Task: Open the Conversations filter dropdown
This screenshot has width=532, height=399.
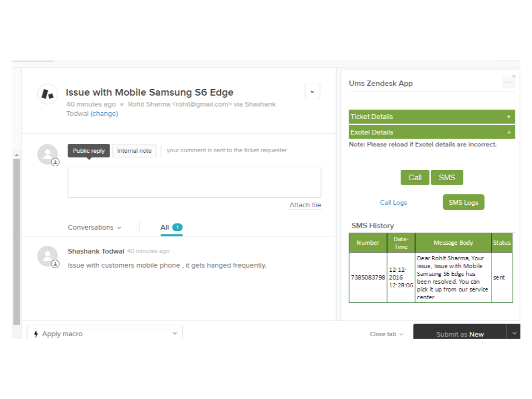Action: (x=95, y=228)
